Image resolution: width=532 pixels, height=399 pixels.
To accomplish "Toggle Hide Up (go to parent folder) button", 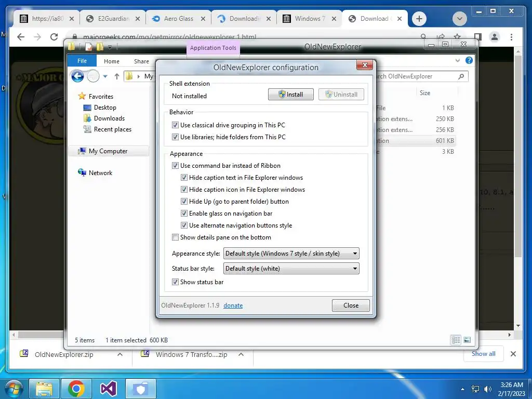I will [184, 202].
